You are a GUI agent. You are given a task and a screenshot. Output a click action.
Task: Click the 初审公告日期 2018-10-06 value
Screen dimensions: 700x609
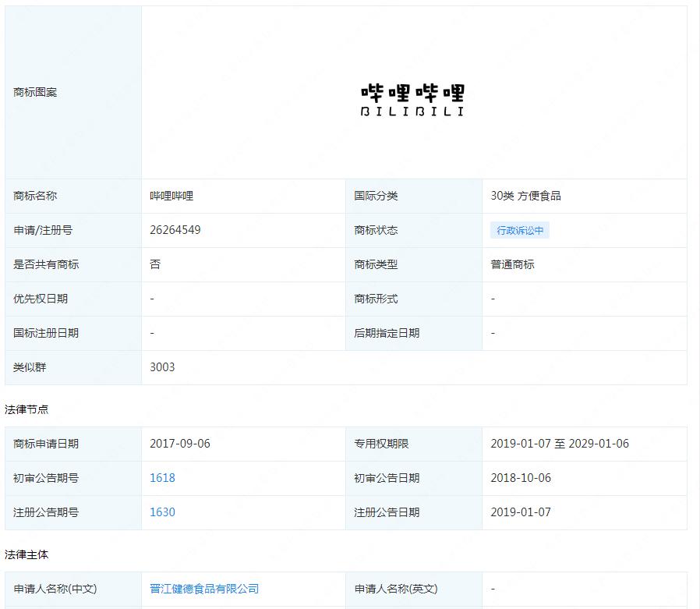[x=520, y=478]
